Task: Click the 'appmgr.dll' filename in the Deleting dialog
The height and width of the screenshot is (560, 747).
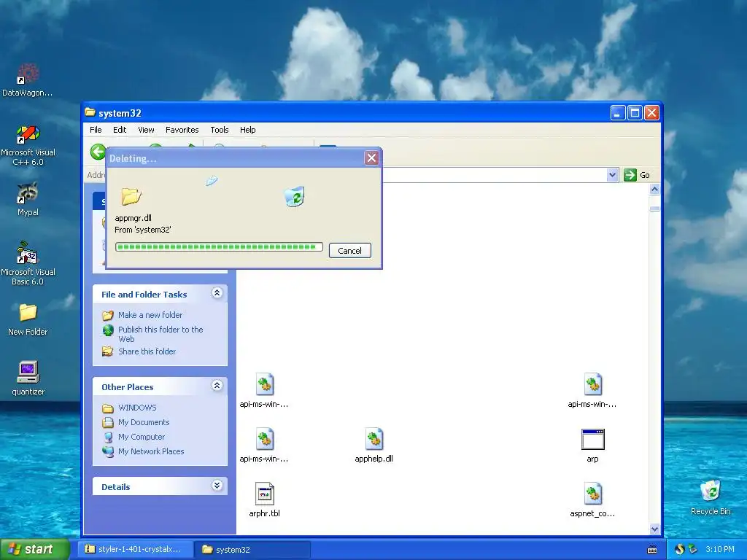Action: point(133,218)
